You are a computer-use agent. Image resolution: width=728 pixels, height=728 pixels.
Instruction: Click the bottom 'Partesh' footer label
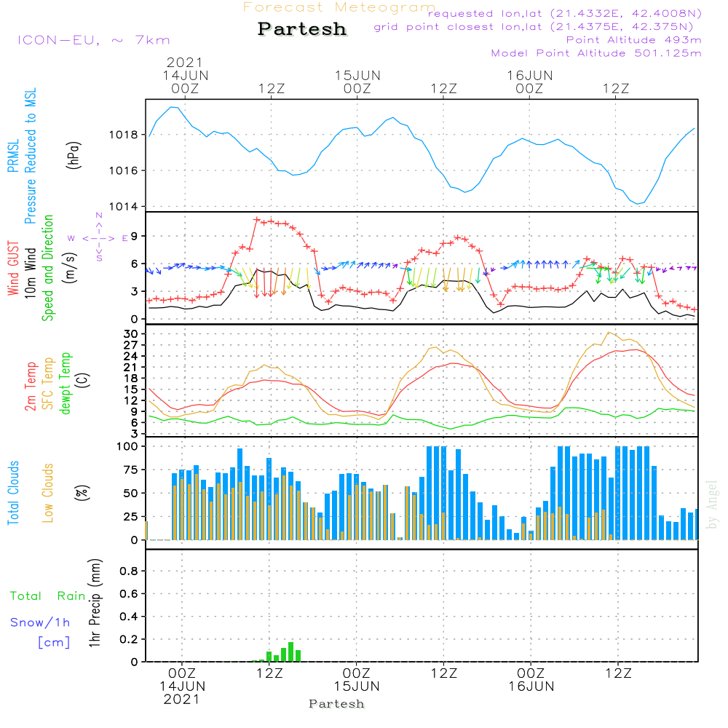pos(336,704)
